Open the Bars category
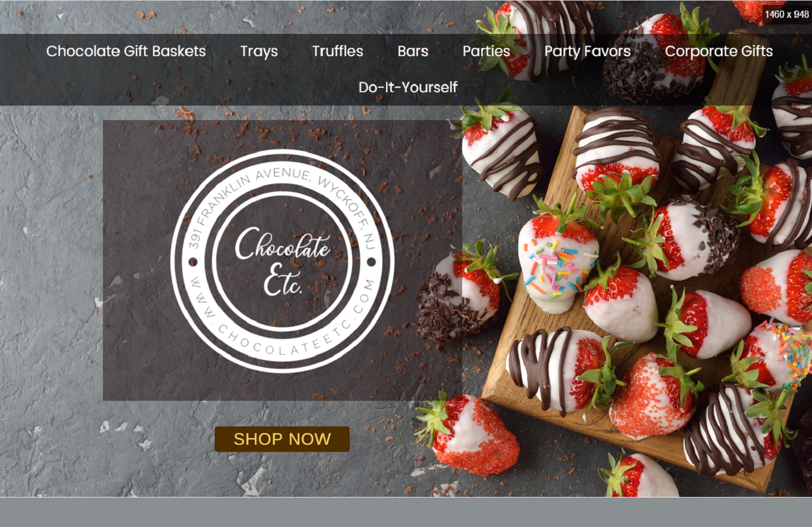Screen dimensions: 812x527 413,51
